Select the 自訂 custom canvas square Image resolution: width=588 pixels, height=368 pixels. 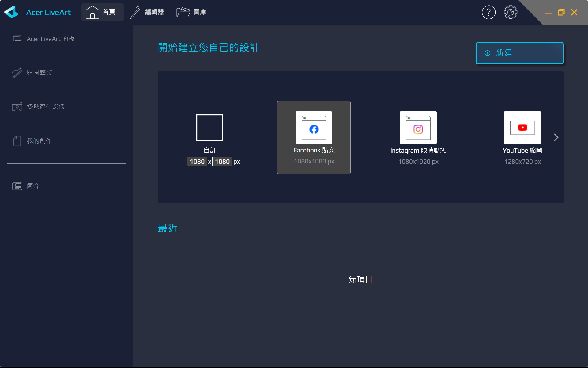(x=209, y=128)
